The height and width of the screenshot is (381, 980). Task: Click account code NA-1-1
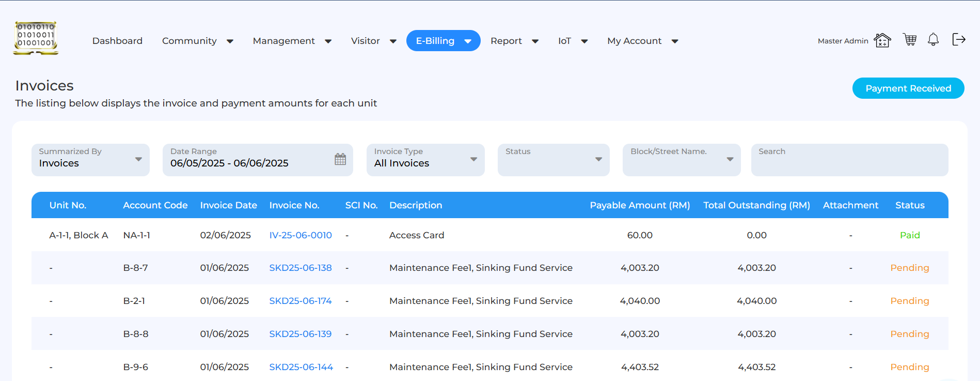(137, 235)
